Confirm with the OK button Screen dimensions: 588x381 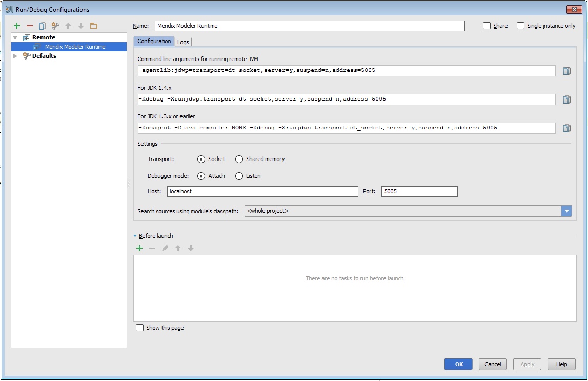(x=459, y=364)
